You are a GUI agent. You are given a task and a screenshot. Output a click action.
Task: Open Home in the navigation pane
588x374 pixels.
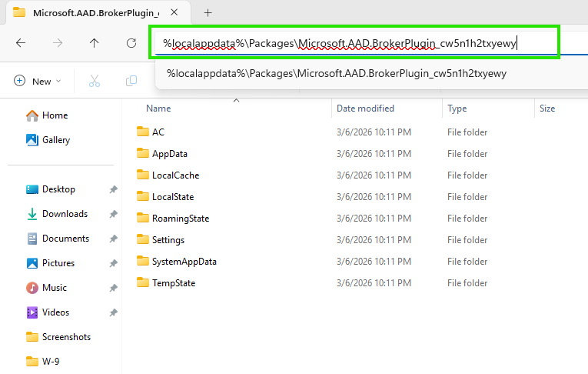[47, 115]
